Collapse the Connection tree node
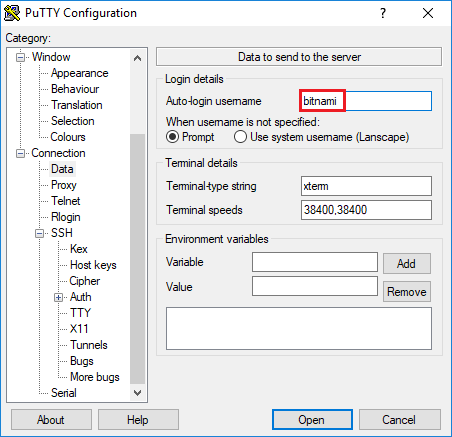The height and width of the screenshot is (437, 452). (x=21, y=153)
